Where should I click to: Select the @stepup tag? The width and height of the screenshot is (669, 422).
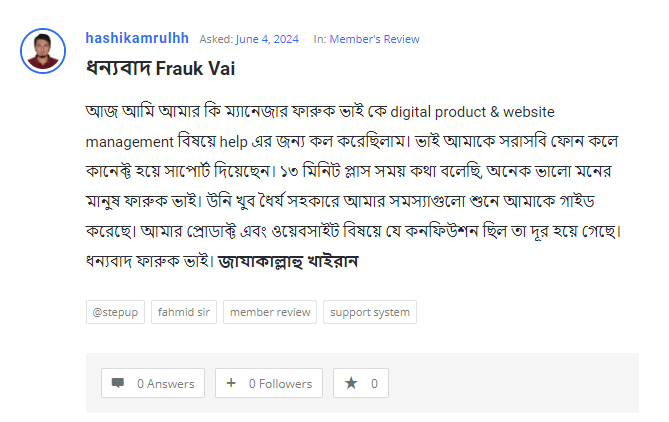click(115, 312)
